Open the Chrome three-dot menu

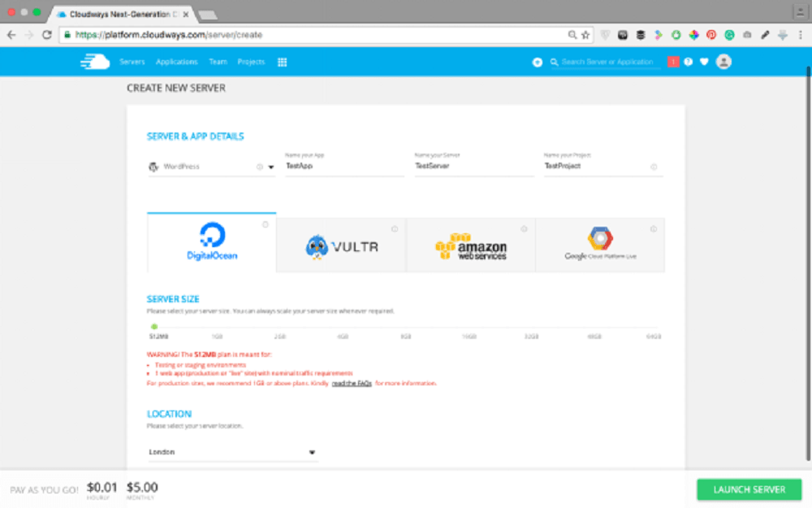click(801, 35)
